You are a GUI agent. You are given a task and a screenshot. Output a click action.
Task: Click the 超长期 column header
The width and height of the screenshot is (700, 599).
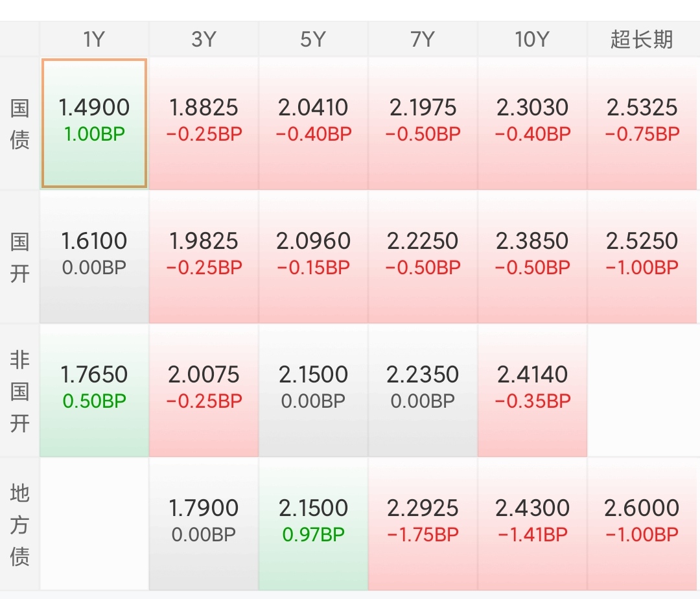(x=642, y=40)
